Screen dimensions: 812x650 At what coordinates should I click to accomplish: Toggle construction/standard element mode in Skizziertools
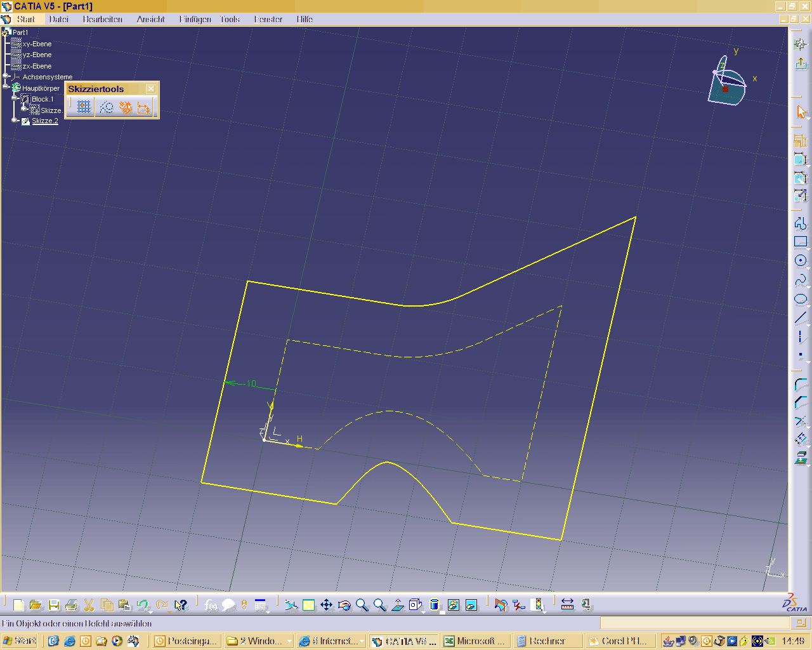(106, 107)
